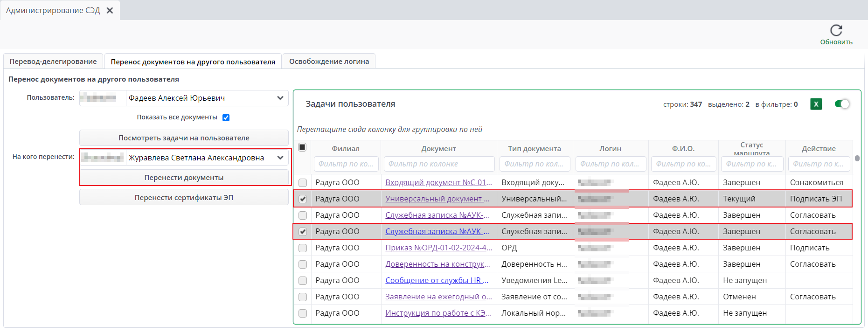Export table using green Excel icon

tap(816, 104)
